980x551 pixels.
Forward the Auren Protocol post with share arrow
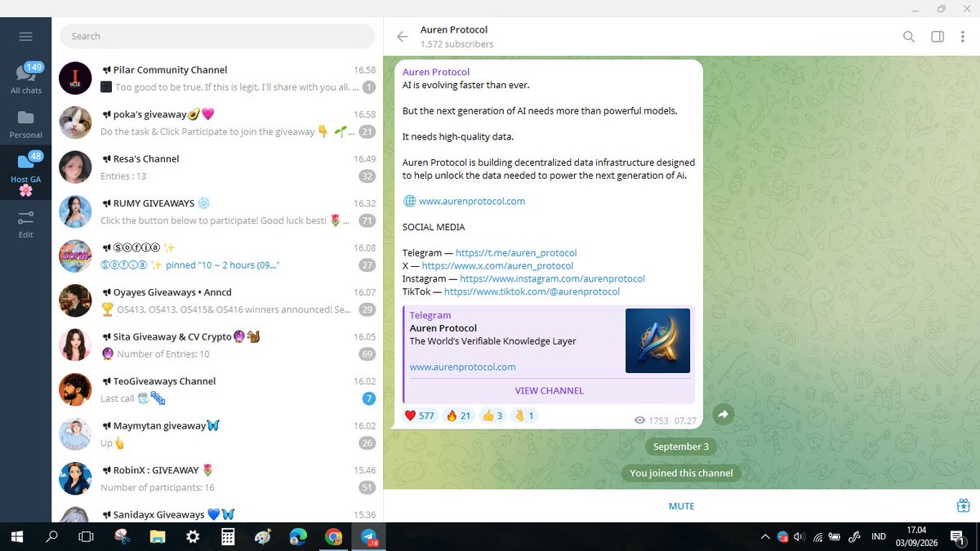(723, 415)
